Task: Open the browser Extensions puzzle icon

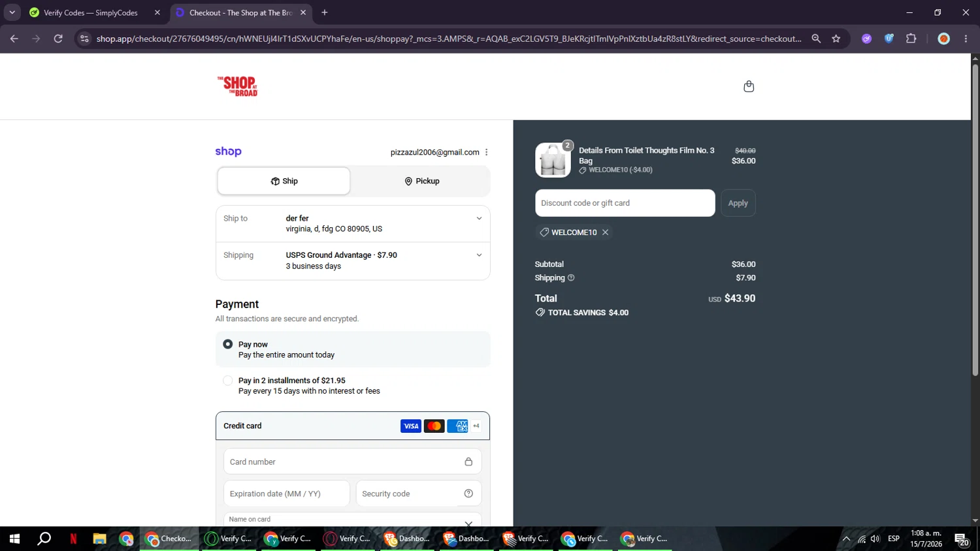Action: click(911, 39)
